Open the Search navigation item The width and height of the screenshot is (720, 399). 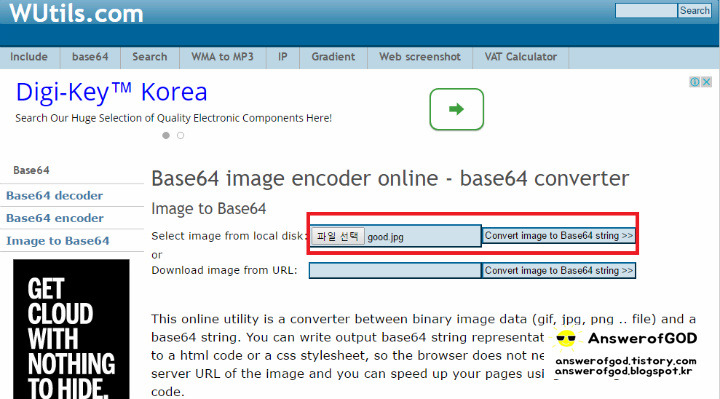[150, 57]
